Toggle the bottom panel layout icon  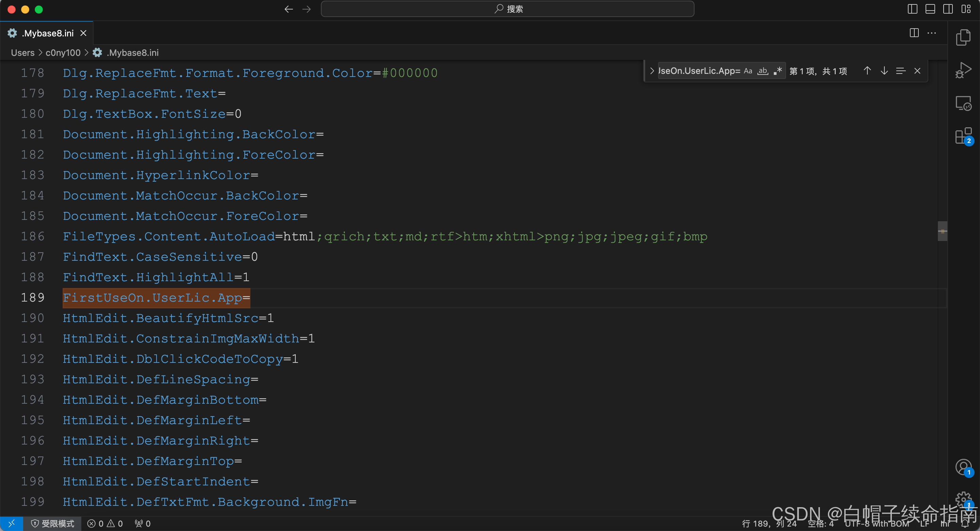pos(930,9)
